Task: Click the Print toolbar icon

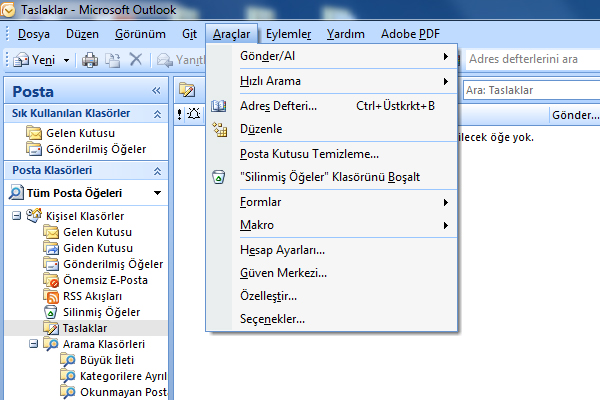Action: (x=90, y=60)
